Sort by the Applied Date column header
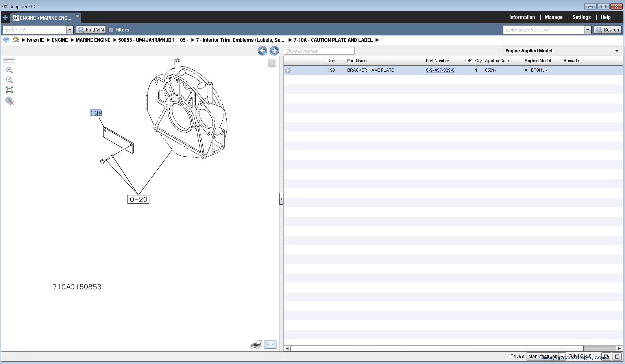The height and width of the screenshot is (364, 625). [497, 61]
